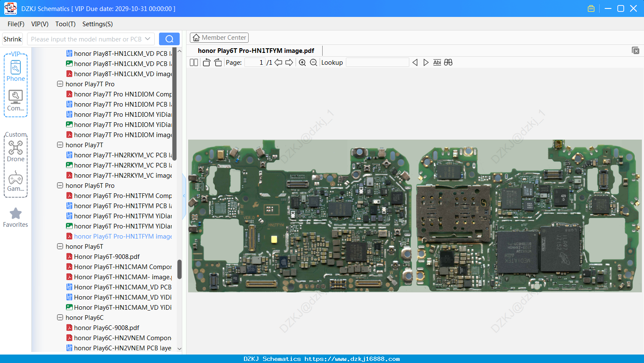This screenshot has height=363, width=644.
Task: Open honor Play6T Pro-HN1TFYM PCB file
Action: [x=119, y=206]
